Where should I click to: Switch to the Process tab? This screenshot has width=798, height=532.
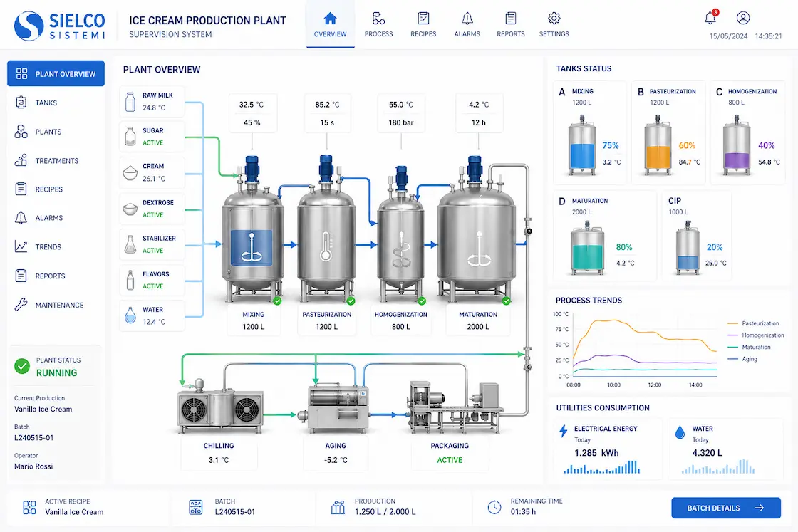[378, 24]
